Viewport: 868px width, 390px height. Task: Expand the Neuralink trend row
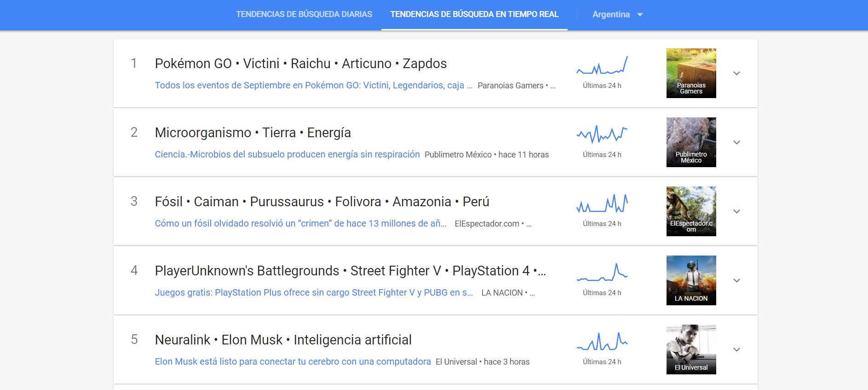(x=736, y=349)
